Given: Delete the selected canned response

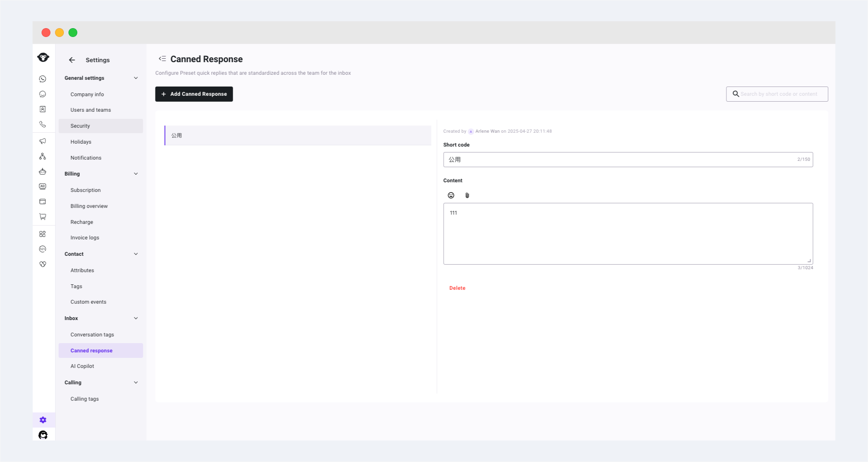Looking at the screenshot, I should [457, 288].
